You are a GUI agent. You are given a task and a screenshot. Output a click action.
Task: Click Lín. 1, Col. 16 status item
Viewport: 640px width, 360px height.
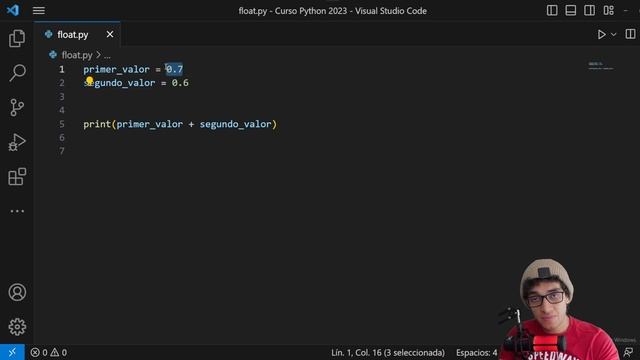(388, 352)
